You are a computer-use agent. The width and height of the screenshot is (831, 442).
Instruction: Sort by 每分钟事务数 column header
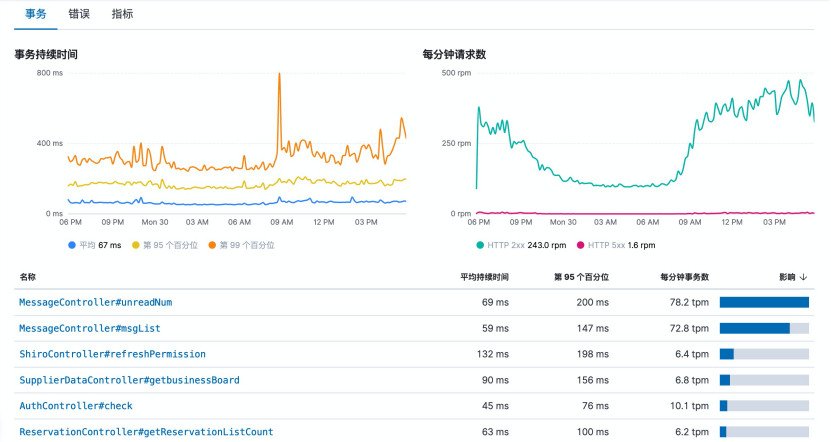[x=684, y=277]
